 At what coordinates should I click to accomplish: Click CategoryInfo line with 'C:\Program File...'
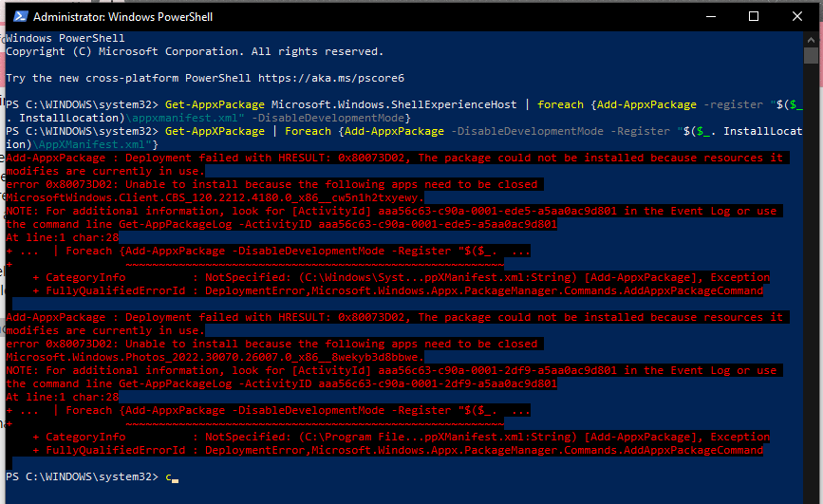pos(401,437)
